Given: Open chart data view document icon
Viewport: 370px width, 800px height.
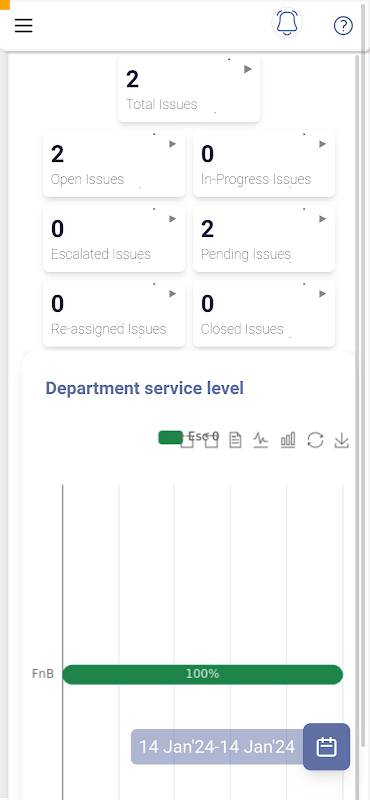Looking at the screenshot, I should 235,439.
